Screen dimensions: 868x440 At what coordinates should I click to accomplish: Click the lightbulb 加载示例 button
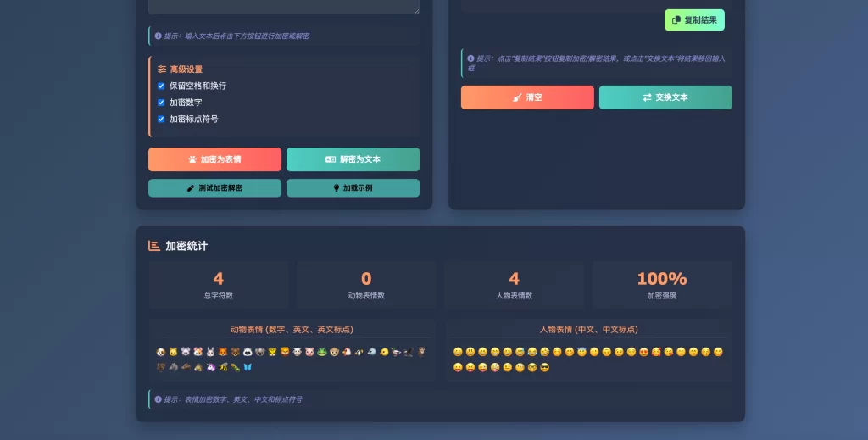pos(353,188)
